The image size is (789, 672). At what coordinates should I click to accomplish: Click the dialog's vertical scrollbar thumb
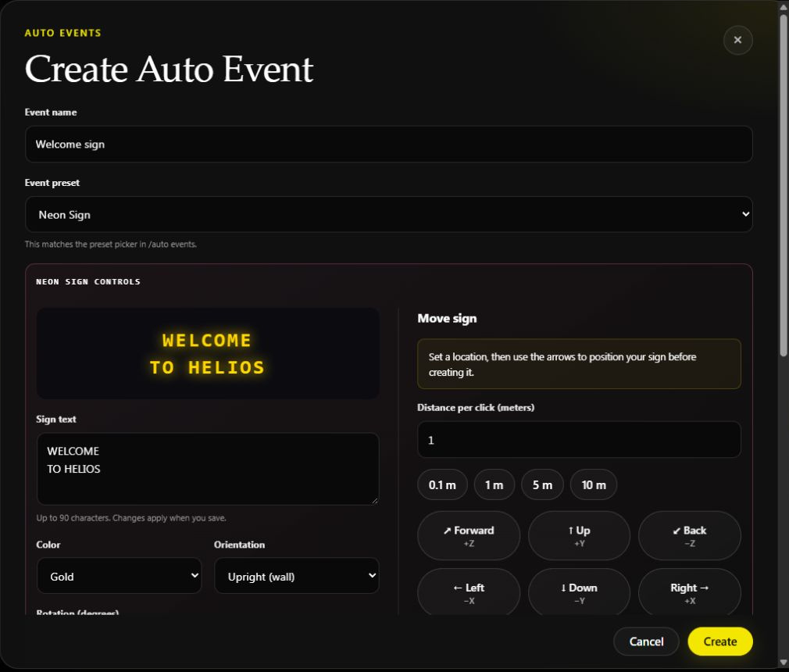click(x=784, y=185)
